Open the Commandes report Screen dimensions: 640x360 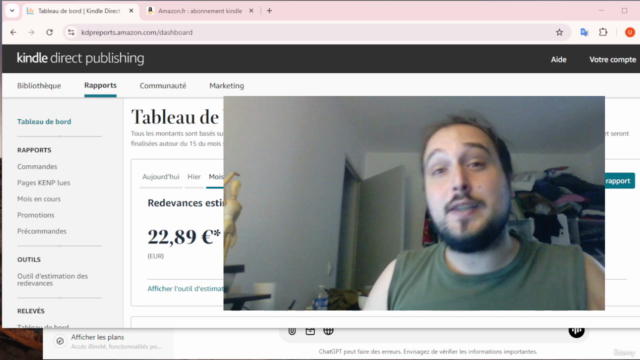coord(37,167)
